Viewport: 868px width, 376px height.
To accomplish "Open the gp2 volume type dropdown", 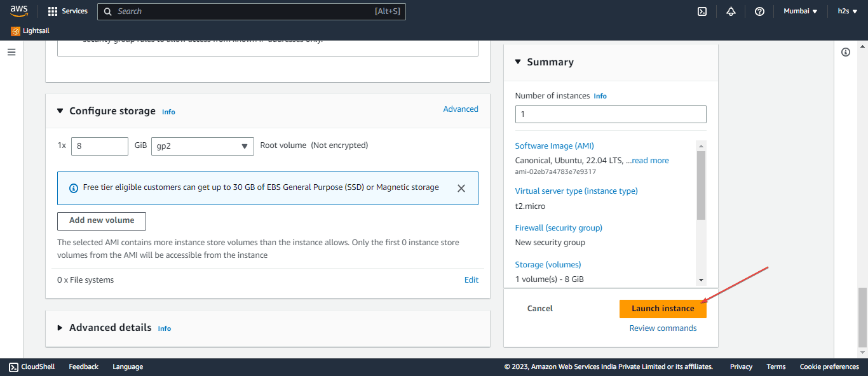I will pyautogui.click(x=203, y=146).
